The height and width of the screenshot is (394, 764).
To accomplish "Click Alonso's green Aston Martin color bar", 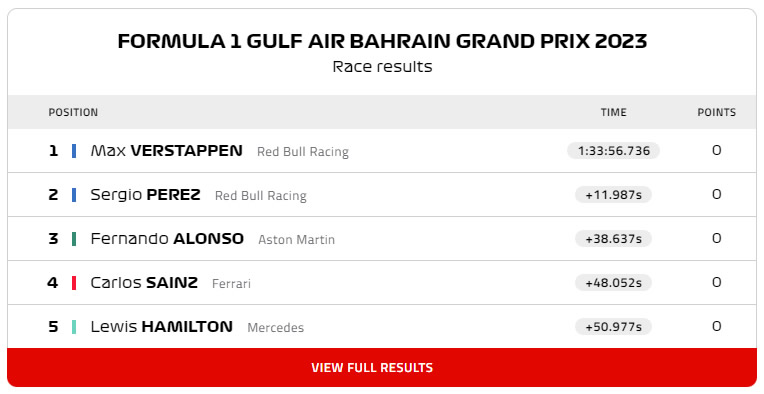I will (74, 239).
